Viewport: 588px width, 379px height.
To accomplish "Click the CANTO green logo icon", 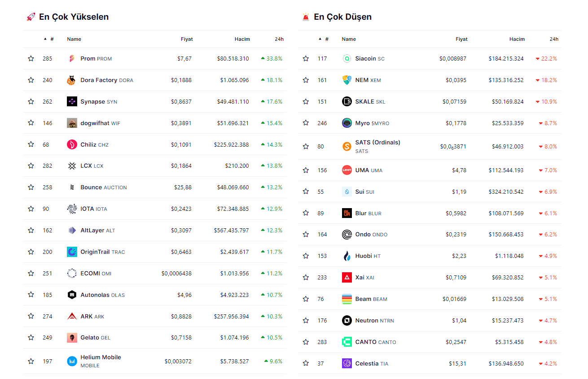I will [x=347, y=342].
